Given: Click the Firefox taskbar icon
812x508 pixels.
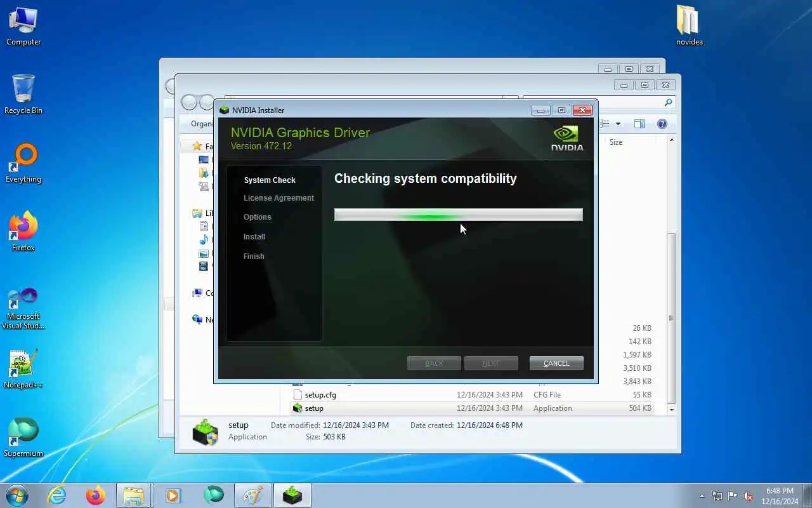Looking at the screenshot, I should coord(96,495).
